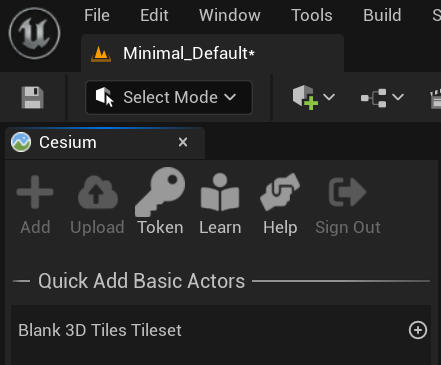Click the Unreal Engine logo icon
441x365 pixels.
[34, 33]
